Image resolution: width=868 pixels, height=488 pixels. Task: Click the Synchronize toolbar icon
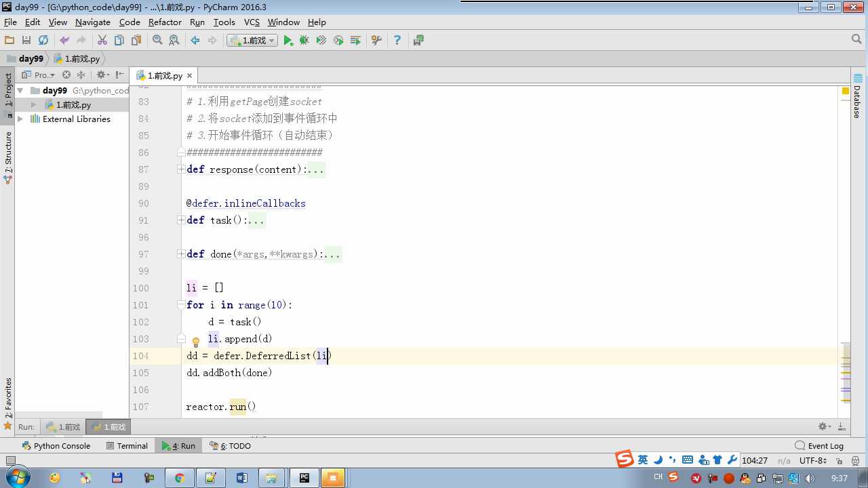43,41
